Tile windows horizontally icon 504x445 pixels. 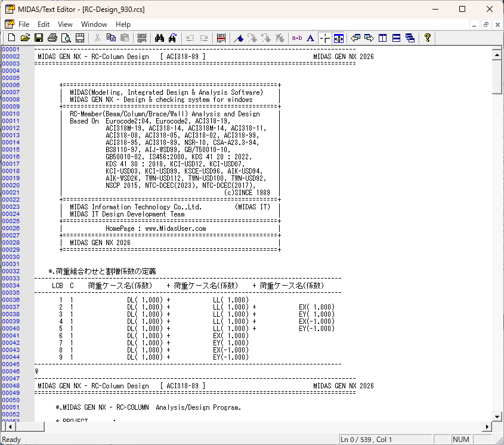click(x=396, y=38)
